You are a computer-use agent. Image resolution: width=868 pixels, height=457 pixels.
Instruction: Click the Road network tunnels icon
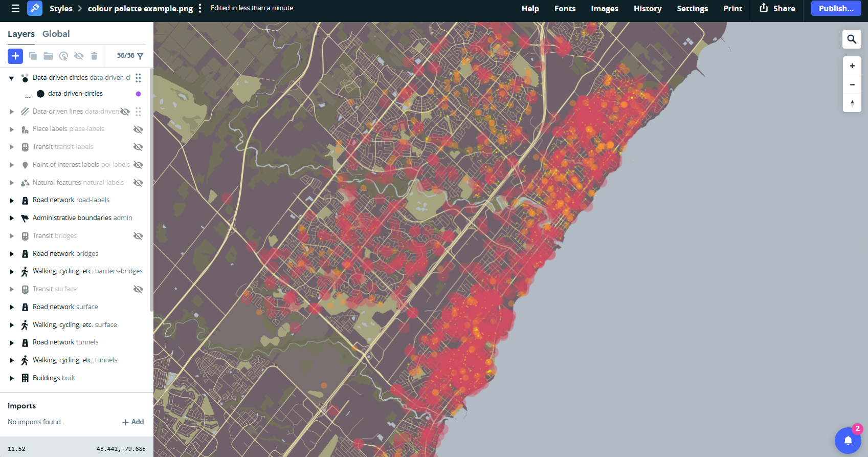(25, 342)
